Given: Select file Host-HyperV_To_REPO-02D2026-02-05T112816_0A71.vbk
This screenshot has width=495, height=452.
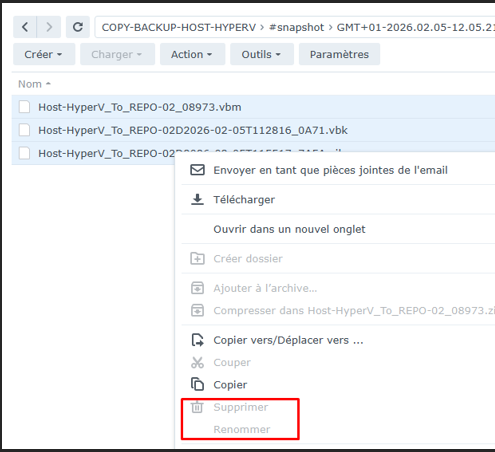Looking at the screenshot, I should point(193,130).
